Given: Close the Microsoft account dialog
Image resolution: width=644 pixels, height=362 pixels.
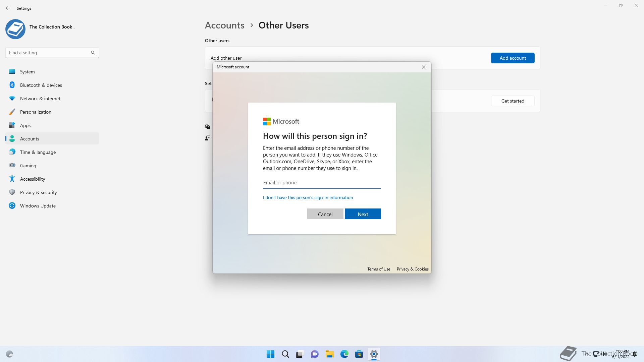Looking at the screenshot, I should tap(424, 67).
